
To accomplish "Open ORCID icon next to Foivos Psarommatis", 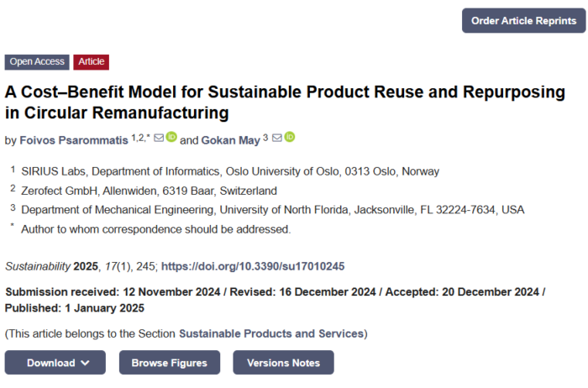I will [x=171, y=138].
